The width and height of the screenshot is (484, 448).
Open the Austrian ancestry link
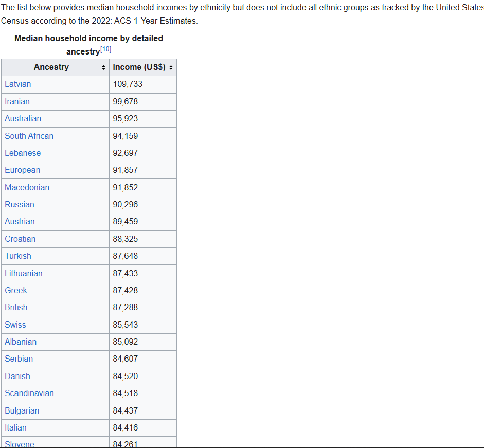[x=20, y=221]
